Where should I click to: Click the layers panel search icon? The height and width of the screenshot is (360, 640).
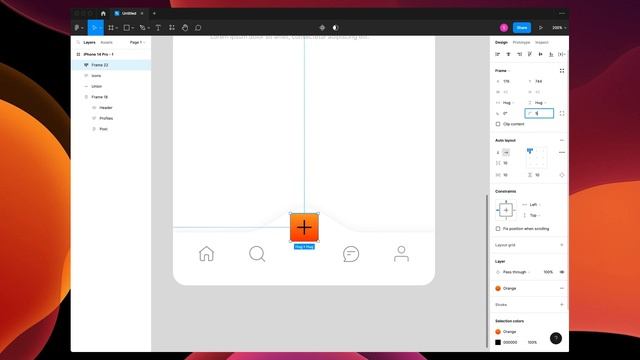78,42
